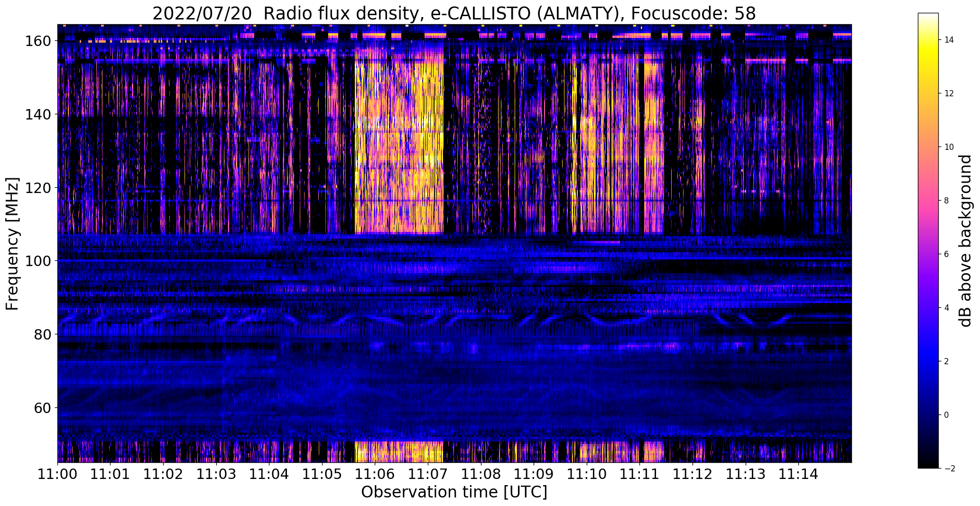Screen dimensions: 980x506
Task: Click the 11:04 time tick label
Action: (x=269, y=474)
